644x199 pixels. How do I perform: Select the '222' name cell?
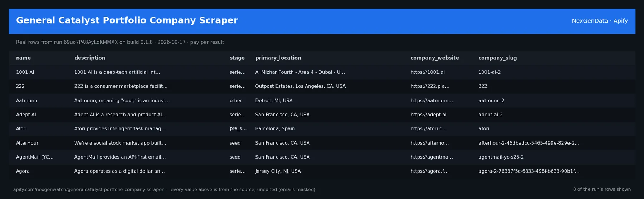tap(20, 86)
